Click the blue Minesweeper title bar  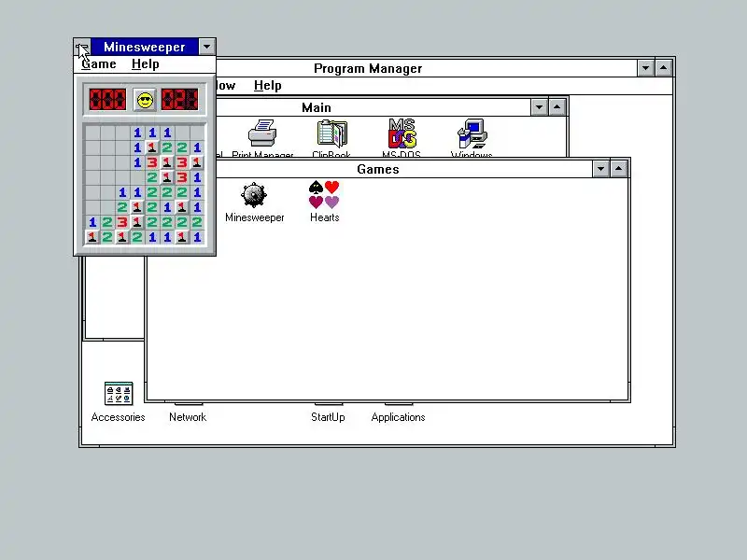[145, 48]
